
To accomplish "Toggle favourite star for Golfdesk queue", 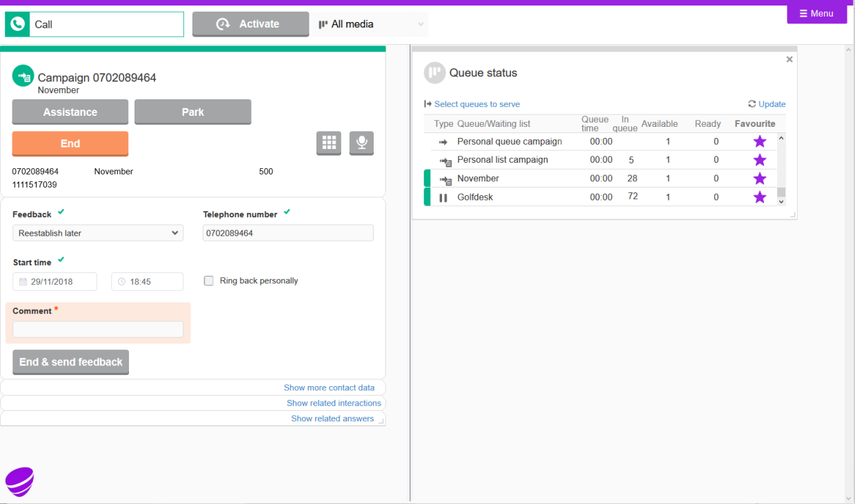I will pyautogui.click(x=759, y=197).
